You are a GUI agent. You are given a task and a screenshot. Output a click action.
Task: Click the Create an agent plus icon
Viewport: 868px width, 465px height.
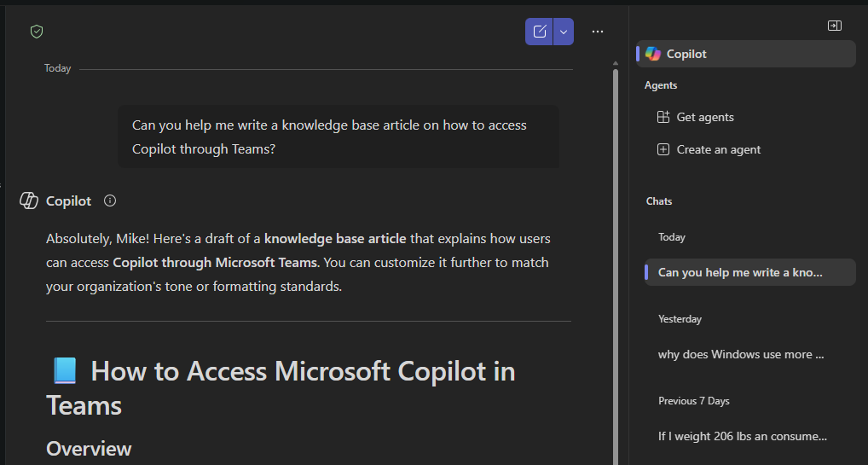pos(663,149)
